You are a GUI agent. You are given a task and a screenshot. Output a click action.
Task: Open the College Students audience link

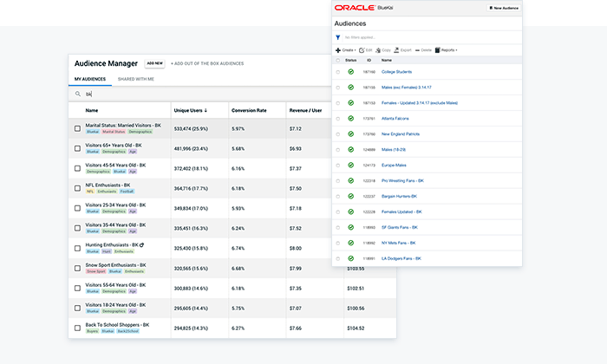396,72
